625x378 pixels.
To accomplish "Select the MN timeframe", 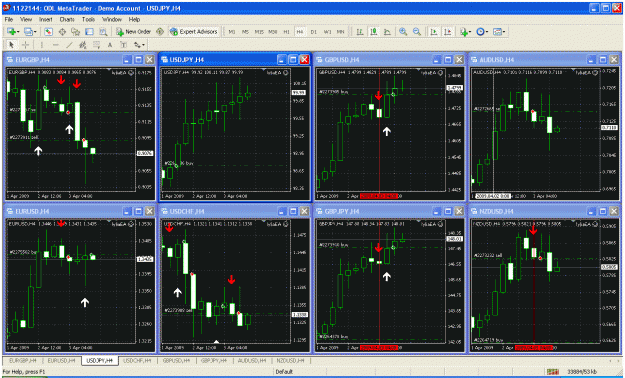I will tap(341, 32).
